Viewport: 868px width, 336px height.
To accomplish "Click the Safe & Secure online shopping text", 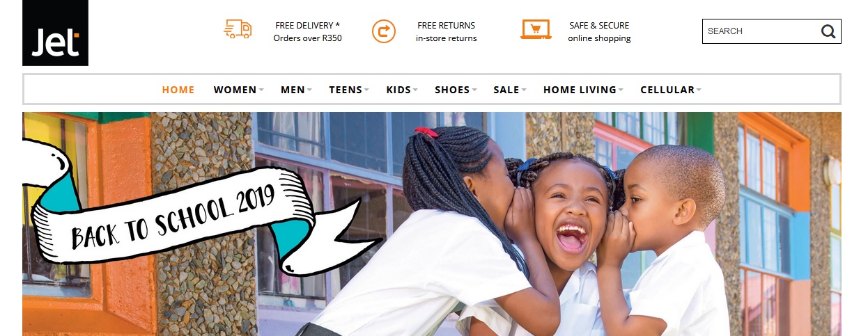I will (599, 32).
